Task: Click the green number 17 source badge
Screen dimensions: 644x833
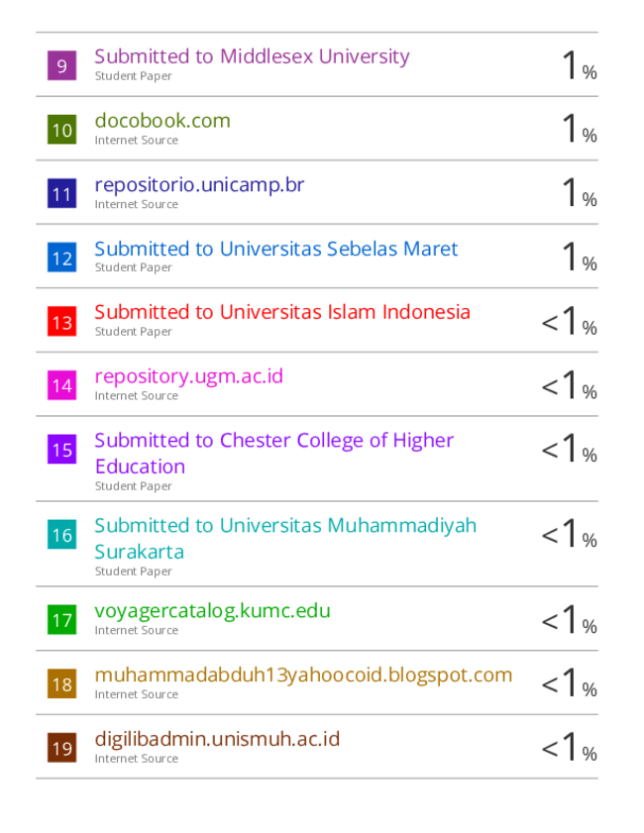Action: click(x=61, y=620)
